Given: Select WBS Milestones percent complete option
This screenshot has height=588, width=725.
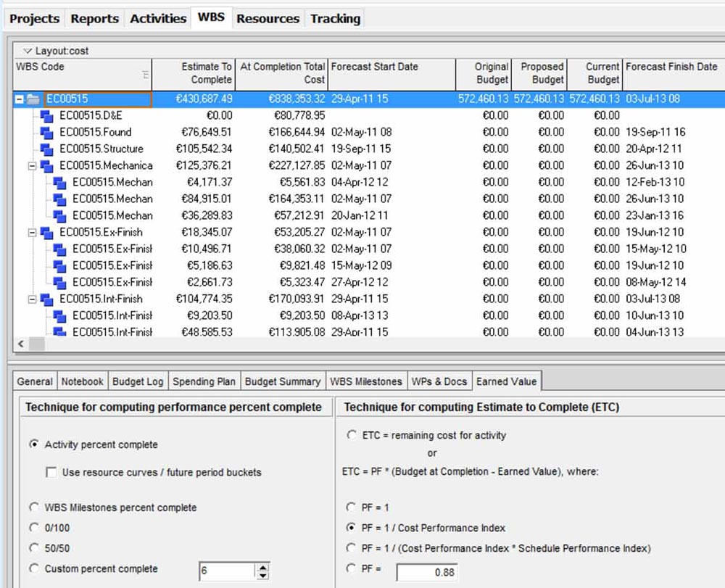Looking at the screenshot, I should click(34, 508).
